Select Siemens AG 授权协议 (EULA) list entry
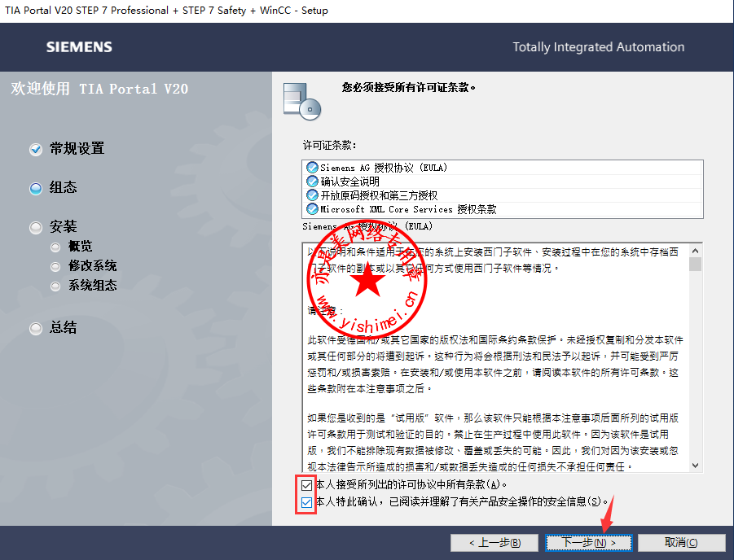 [x=503, y=168]
